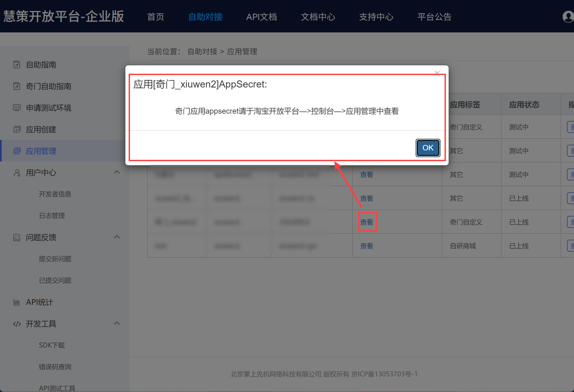Click 查看 link in the 自研商城 row
574x392 pixels.
tap(366, 246)
